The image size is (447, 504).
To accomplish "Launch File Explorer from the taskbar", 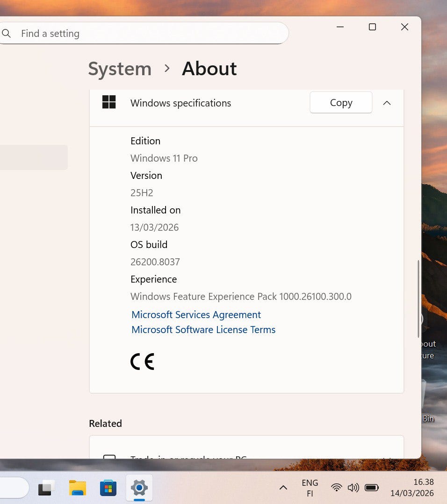I will (78, 488).
